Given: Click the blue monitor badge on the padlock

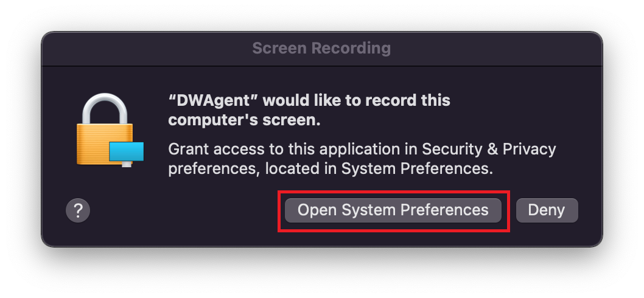Looking at the screenshot, I should [127, 152].
